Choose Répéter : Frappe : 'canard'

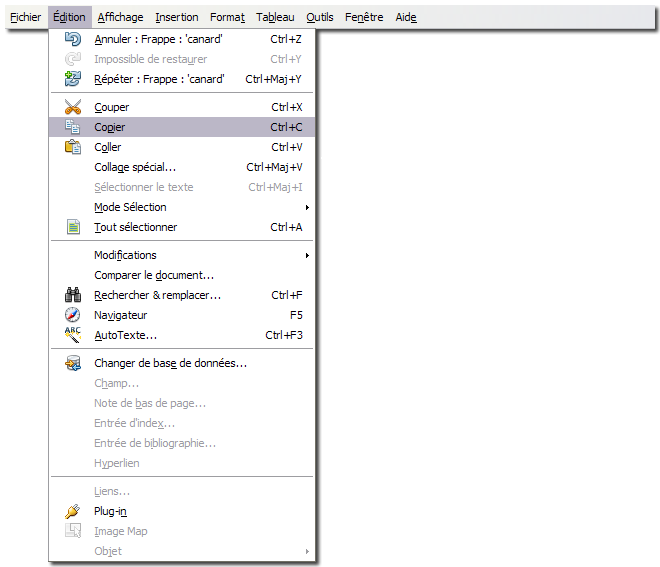tap(182, 79)
